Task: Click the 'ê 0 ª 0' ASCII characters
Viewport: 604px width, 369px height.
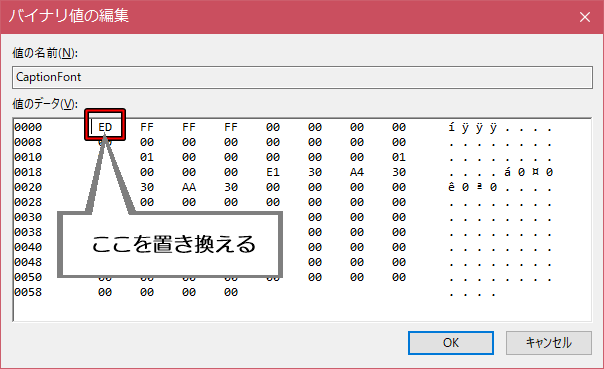Action: click(x=473, y=187)
